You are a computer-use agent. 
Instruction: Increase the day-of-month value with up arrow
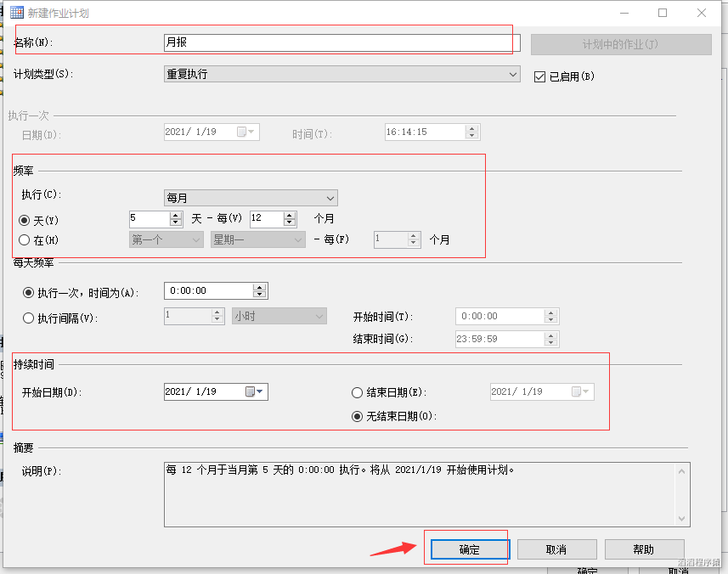pos(176,216)
